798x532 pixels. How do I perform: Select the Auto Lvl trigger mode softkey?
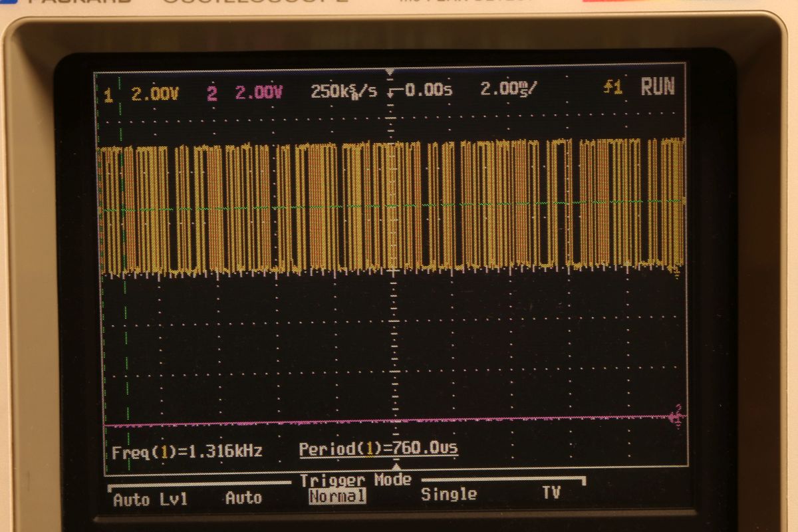tap(150, 499)
